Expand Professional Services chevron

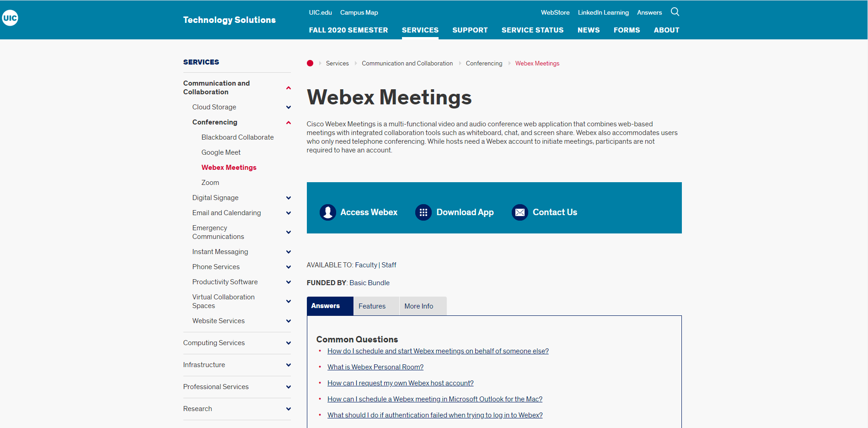pyautogui.click(x=289, y=387)
